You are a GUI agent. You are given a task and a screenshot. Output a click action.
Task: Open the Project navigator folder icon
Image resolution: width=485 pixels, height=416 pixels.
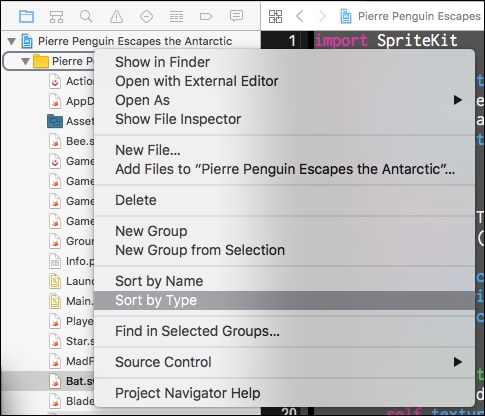(x=26, y=16)
